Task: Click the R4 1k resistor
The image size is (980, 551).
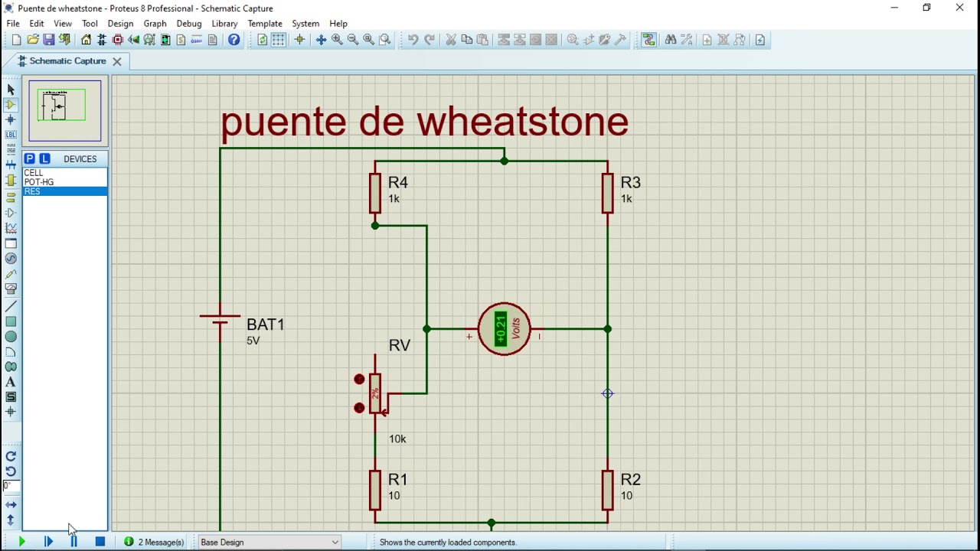Action: tap(375, 193)
